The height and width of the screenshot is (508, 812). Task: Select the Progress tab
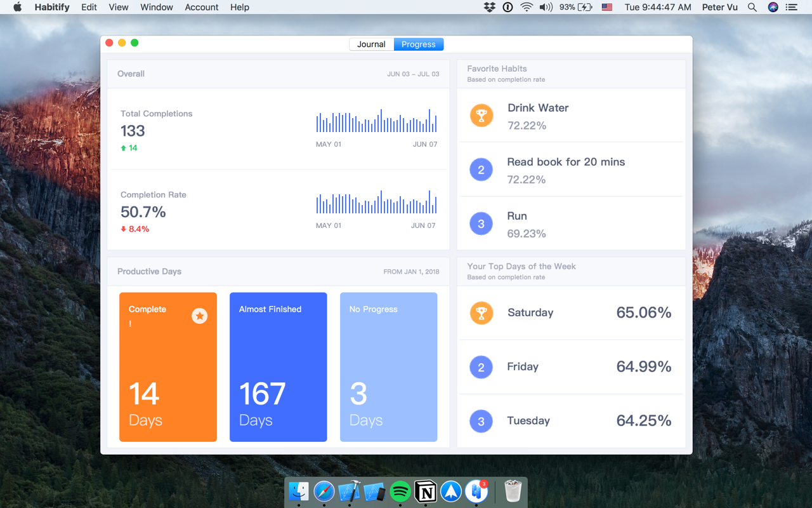418,44
